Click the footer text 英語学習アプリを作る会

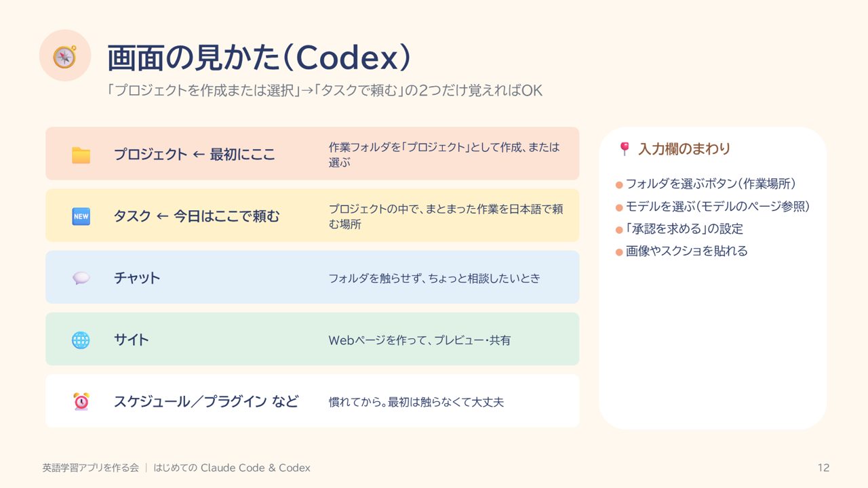[x=90, y=468]
